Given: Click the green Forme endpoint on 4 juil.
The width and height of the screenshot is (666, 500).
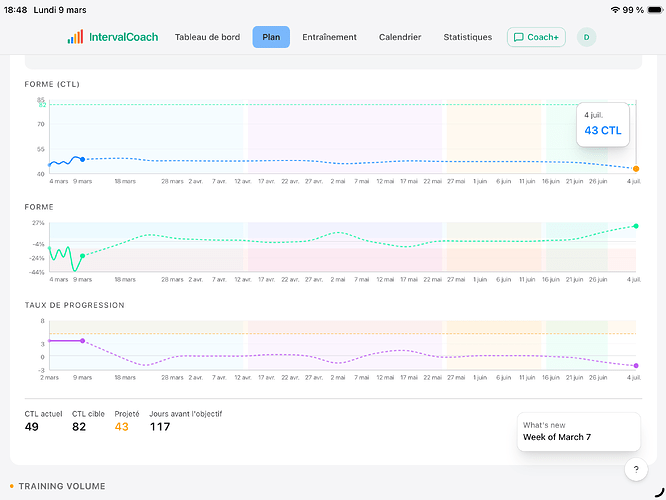Looking at the screenshot, I should click(636, 226).
